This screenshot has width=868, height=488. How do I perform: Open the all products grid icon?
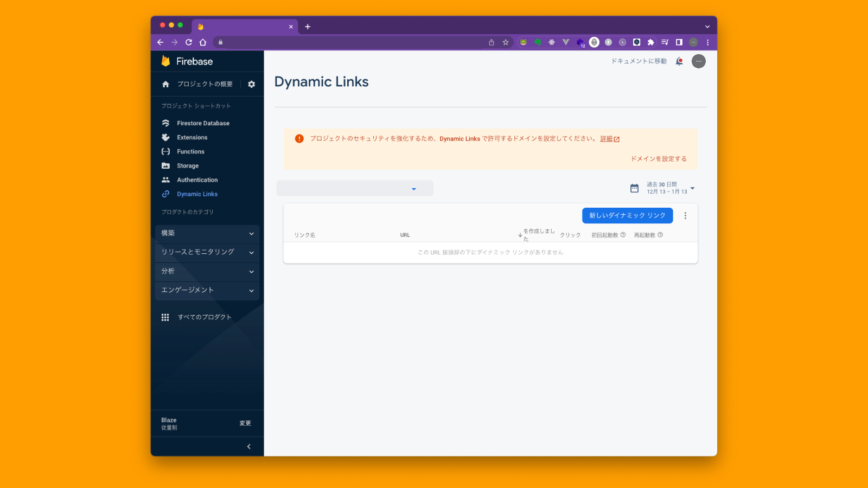pyautogui.click(x=165, y=317)
